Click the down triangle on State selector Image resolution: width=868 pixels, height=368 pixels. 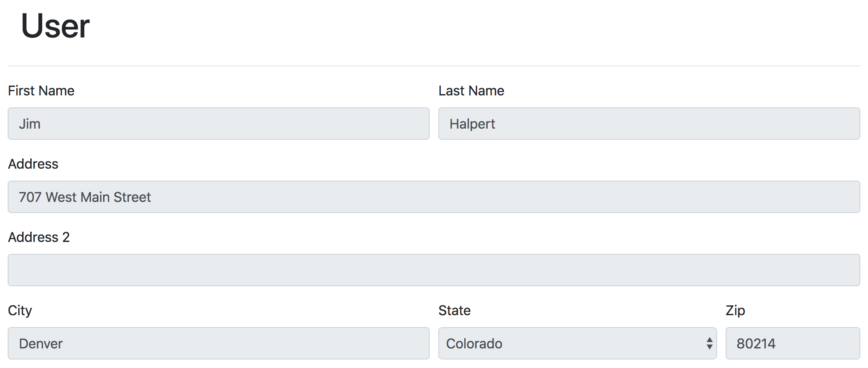(709, 347)
